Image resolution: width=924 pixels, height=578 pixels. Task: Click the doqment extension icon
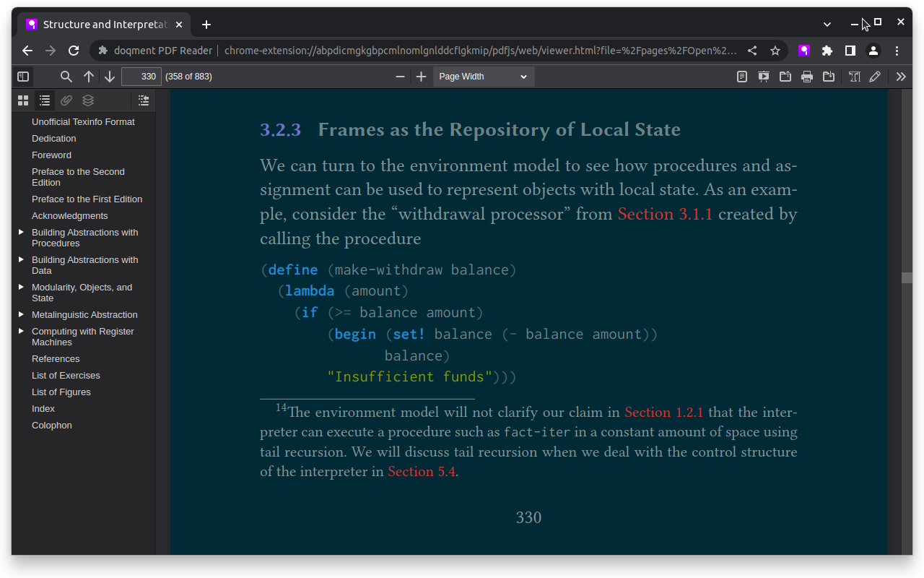coord(803,51)
